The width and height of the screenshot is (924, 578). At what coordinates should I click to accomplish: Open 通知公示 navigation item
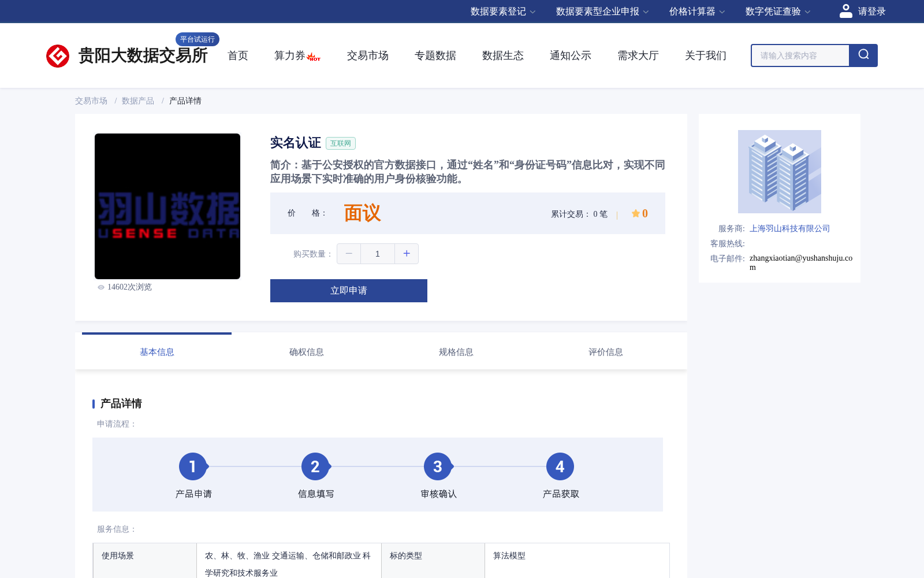pos(571,55)
